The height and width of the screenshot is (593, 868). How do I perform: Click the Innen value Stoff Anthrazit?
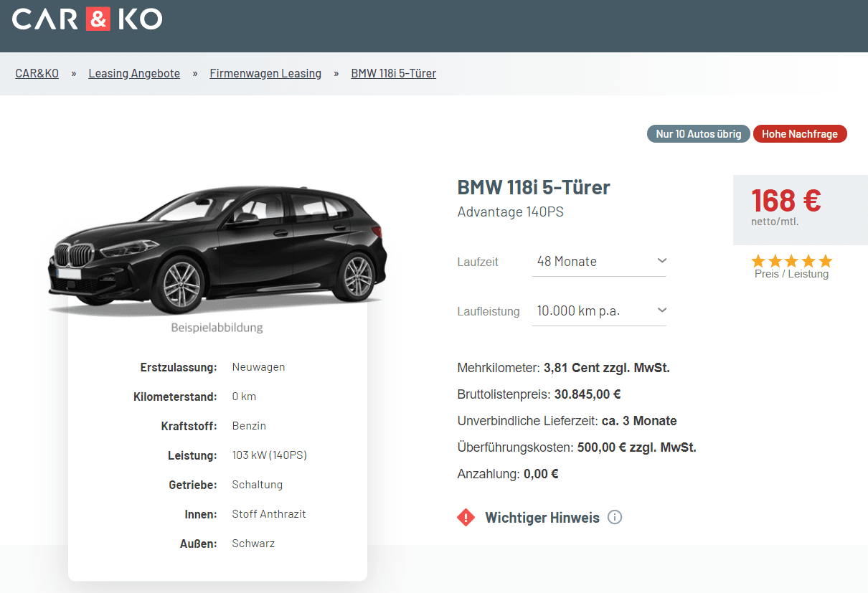click(269, 514)
